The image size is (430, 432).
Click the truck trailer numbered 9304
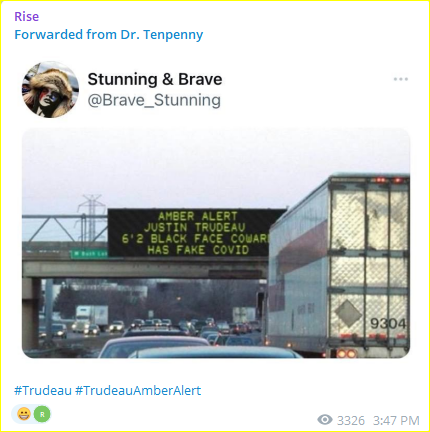340,265
